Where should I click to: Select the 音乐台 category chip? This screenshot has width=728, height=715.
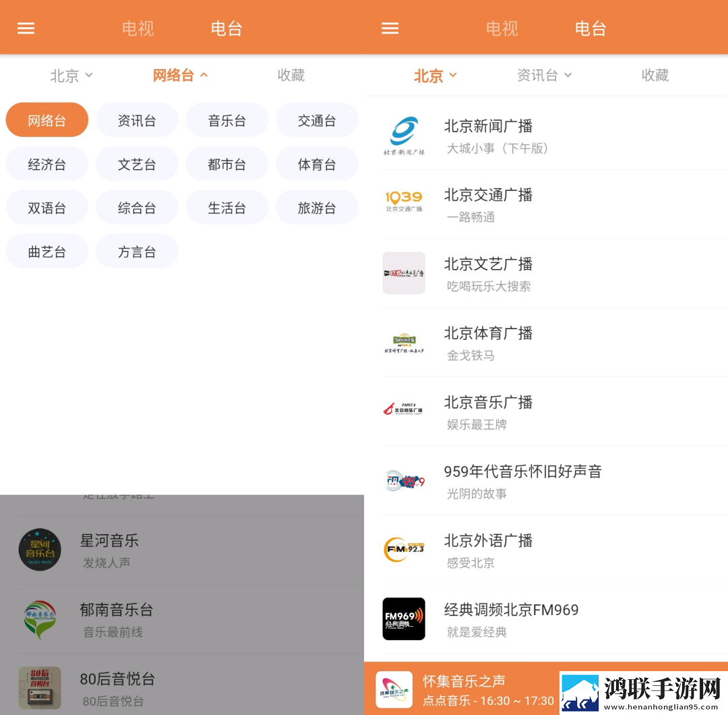pos(227,120)
